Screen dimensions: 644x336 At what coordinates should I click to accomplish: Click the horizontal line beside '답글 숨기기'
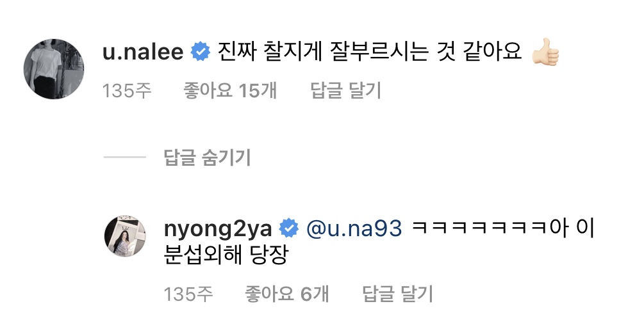click(x=125, y=157)
